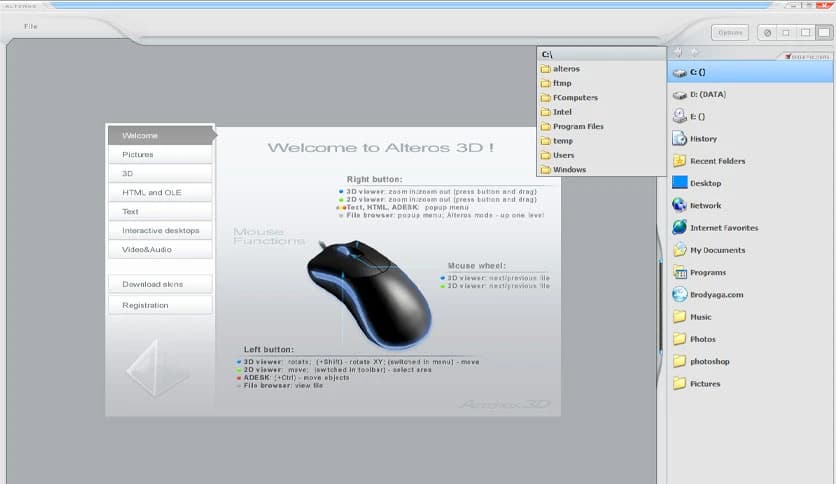
Task: Open the FComputers folder icon
Action: (x=545, y=98)
